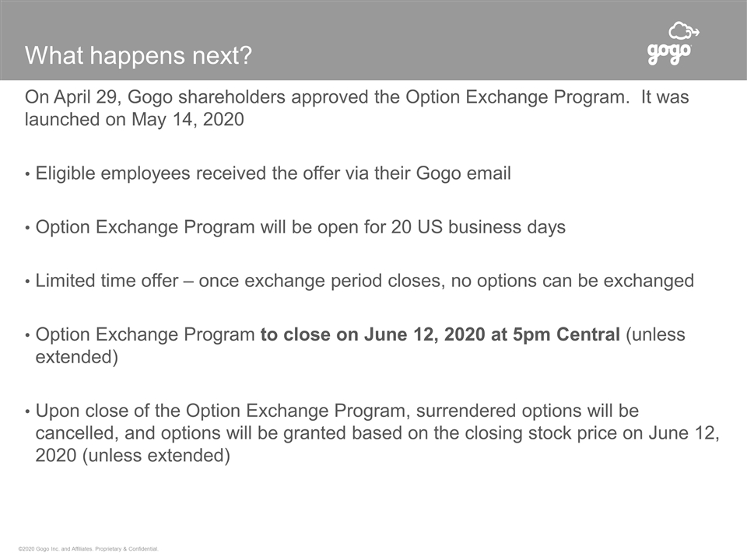Click the bullet dot before "Eligible employees"
The width and height of the screenshot is (747, 560).
tap(29, 174)
